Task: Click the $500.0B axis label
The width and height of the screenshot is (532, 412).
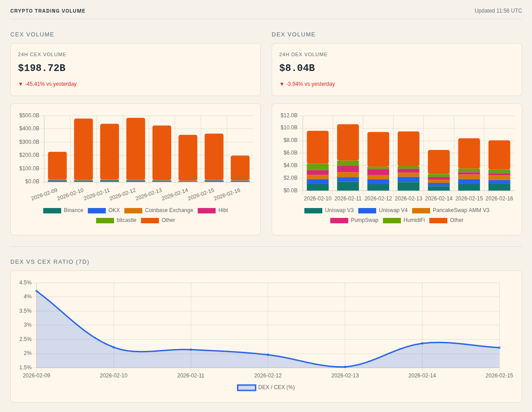Action: click(x=29, y=115)
